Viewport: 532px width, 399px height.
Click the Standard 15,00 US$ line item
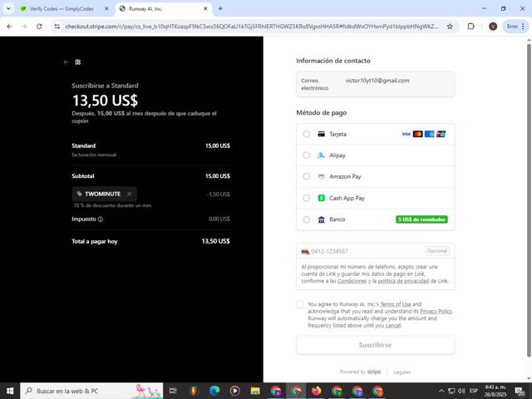click(x=150, y=150)
